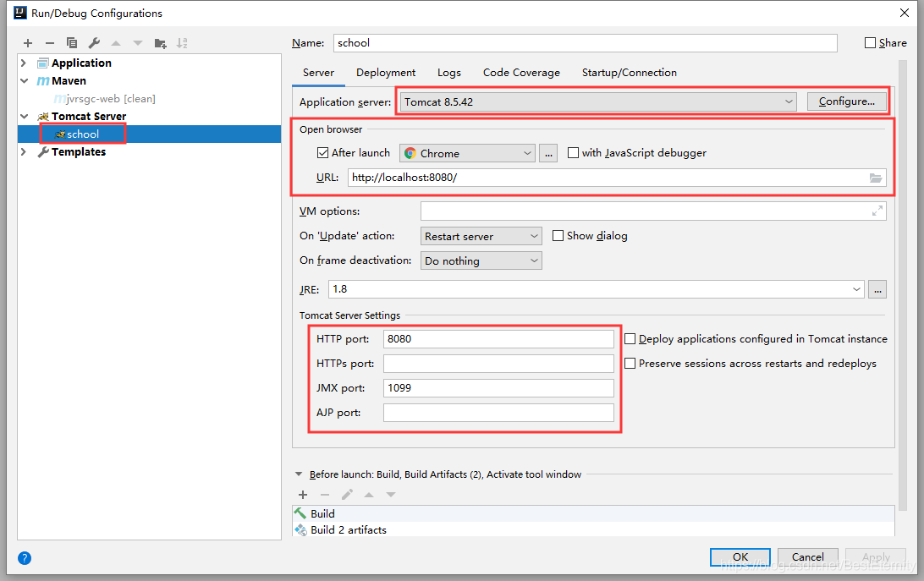This screenshot has height=581, width=924.
Task: Expand the VM options field
Action: 877,211
